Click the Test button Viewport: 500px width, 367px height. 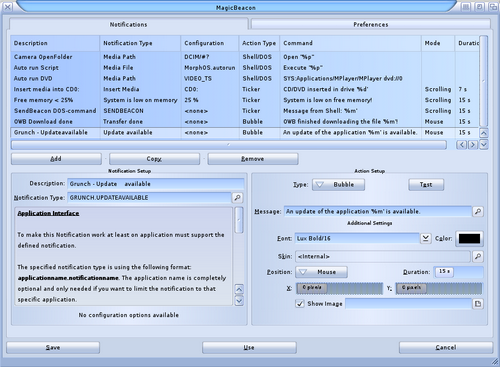(x=426, y=185)
